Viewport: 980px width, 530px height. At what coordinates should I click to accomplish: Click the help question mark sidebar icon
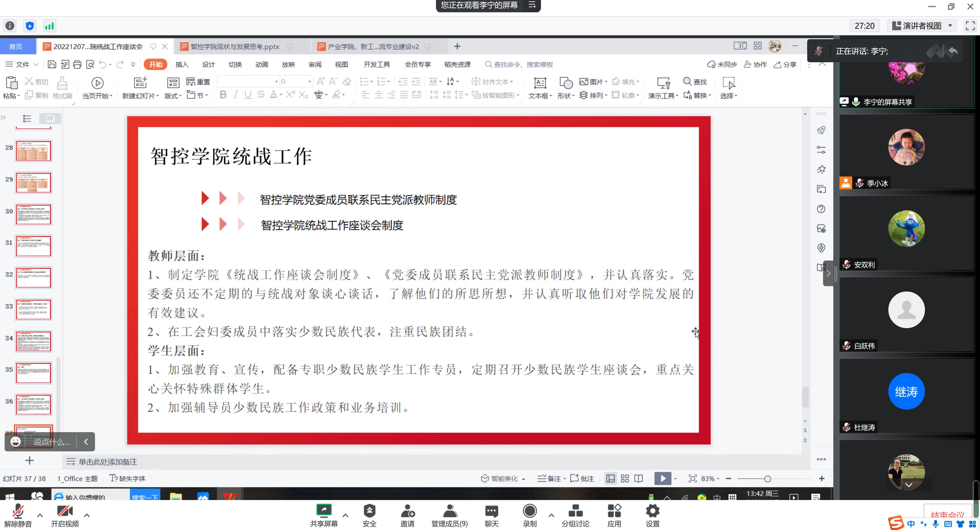[x=821, y=209]
